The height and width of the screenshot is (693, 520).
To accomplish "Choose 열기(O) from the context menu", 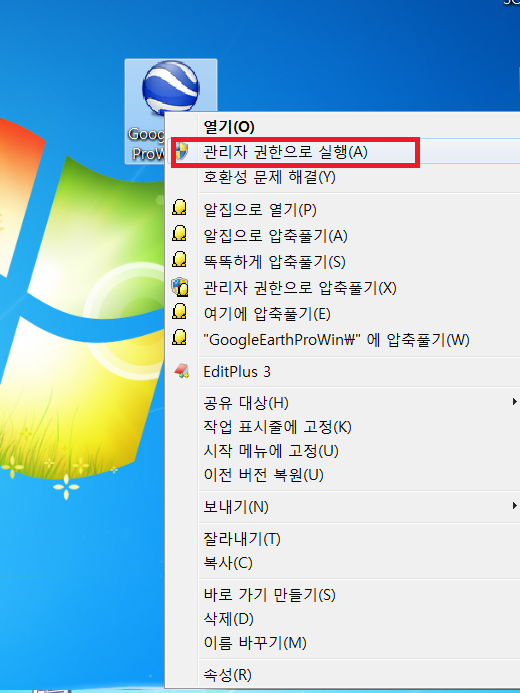I will (x=229, y=127).
